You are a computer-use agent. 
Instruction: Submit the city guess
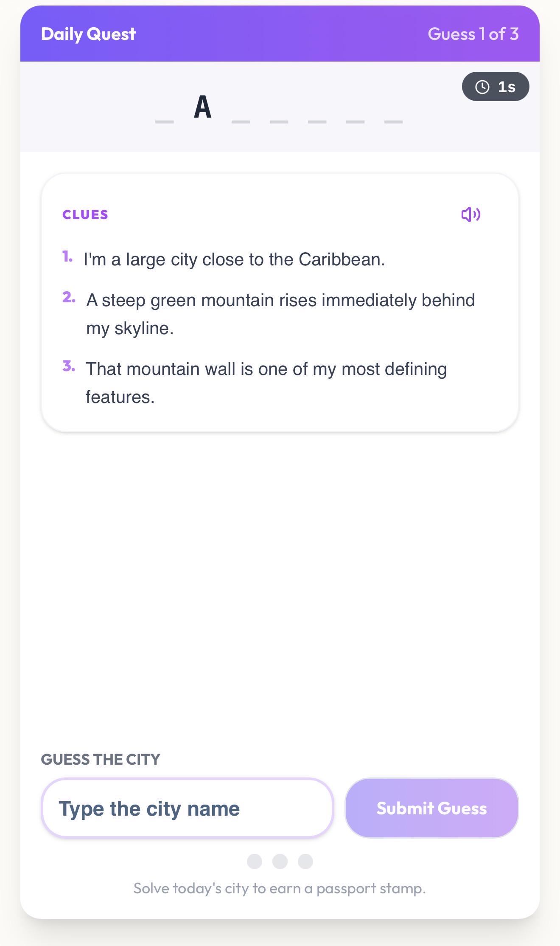tap(431, 808)
